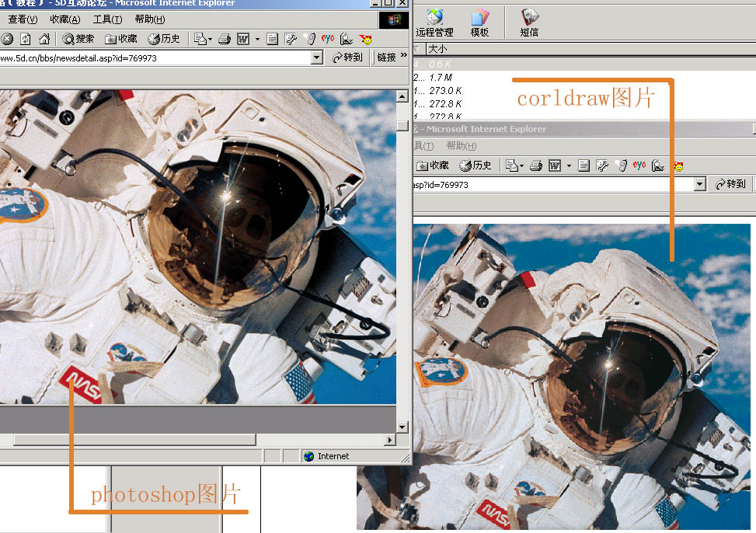Image resolution: width=756 pixels, height=533 pixels.
Task: Click the astronaut photo in the front IE window
Action: 197,247
